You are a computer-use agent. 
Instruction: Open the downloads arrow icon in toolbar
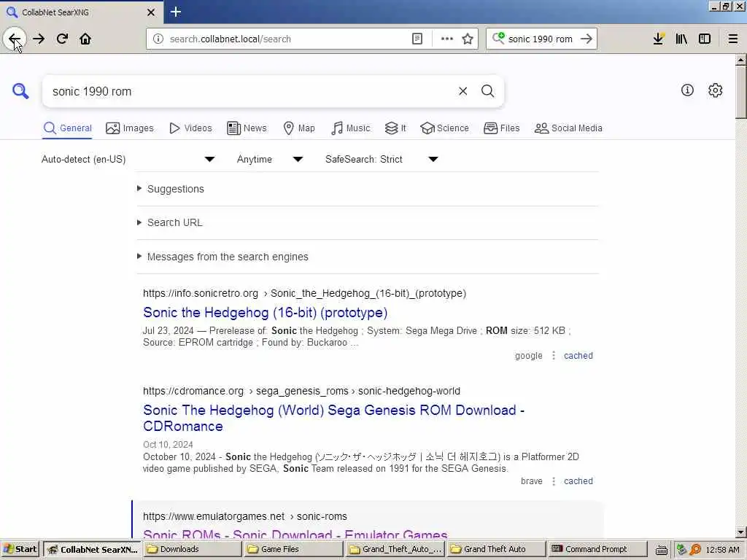(659, 39)
